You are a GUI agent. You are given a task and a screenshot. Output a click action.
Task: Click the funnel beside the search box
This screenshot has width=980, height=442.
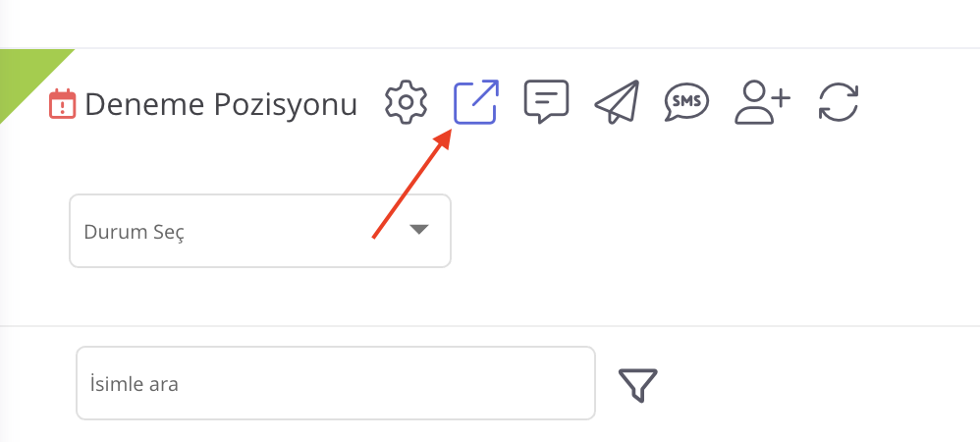coord(637,384)
